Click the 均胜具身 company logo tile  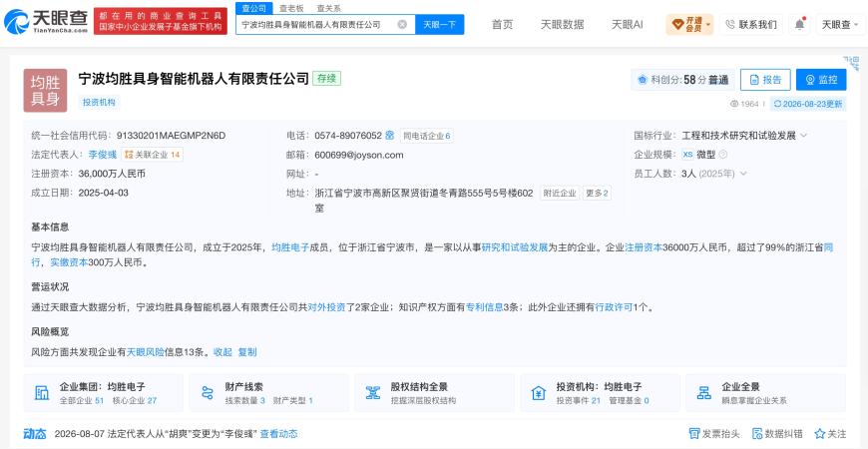(45, 90)
